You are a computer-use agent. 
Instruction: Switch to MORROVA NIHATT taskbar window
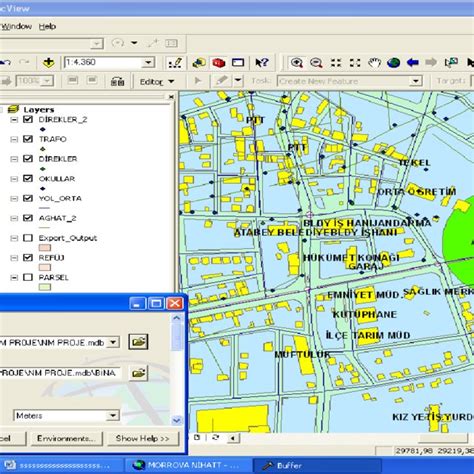coord(189,465)
